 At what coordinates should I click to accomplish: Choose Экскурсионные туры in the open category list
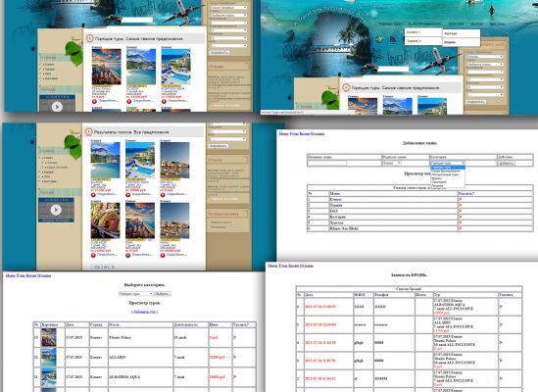(x=448, y=174)
